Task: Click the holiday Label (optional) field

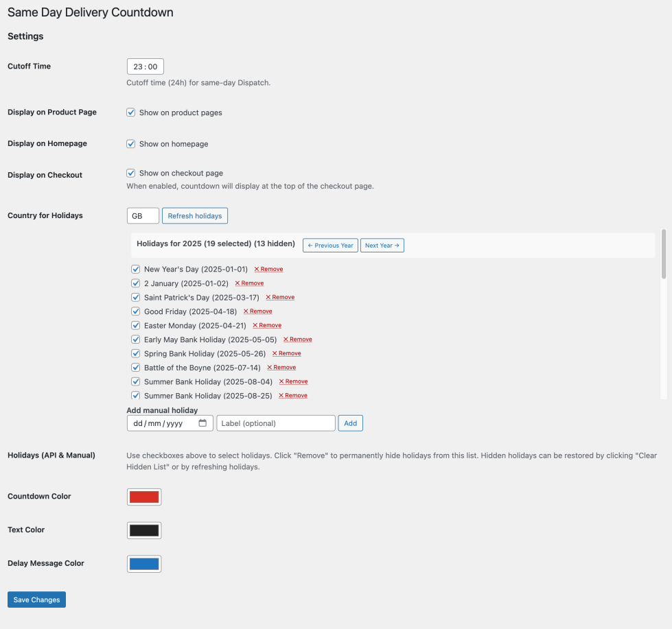Action: (x=276, y=423)
